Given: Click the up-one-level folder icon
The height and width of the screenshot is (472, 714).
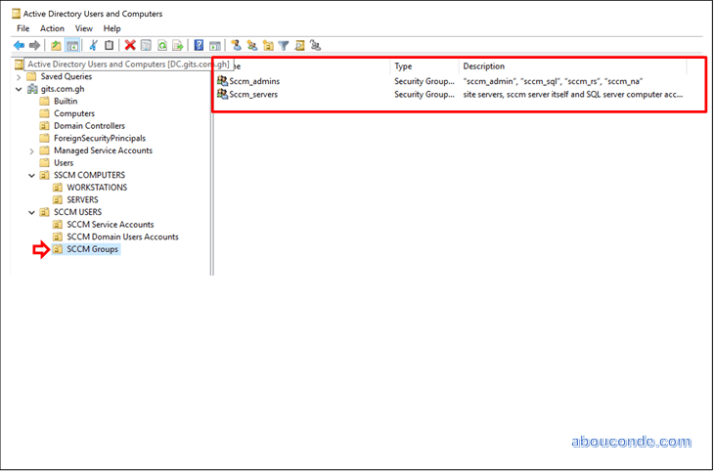Looking at the screenshot, I should coord(56,45).
